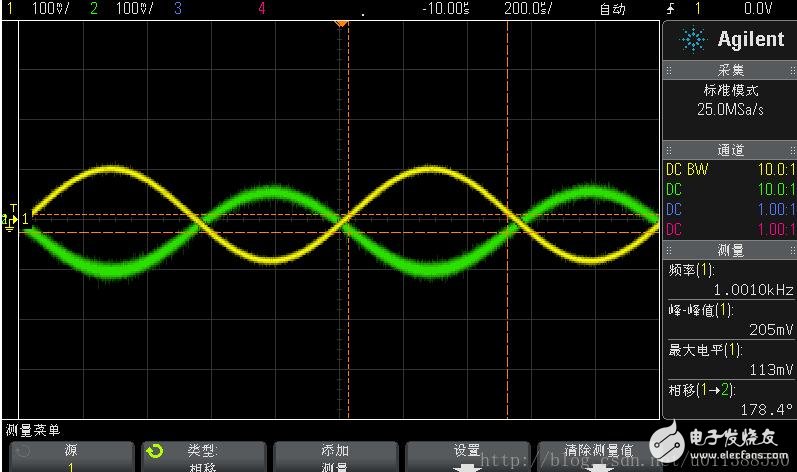The height and width of the screenshot is (472, 797).
Task: Toggle channel 3 indicator in top bar
Action: point(177,8)
